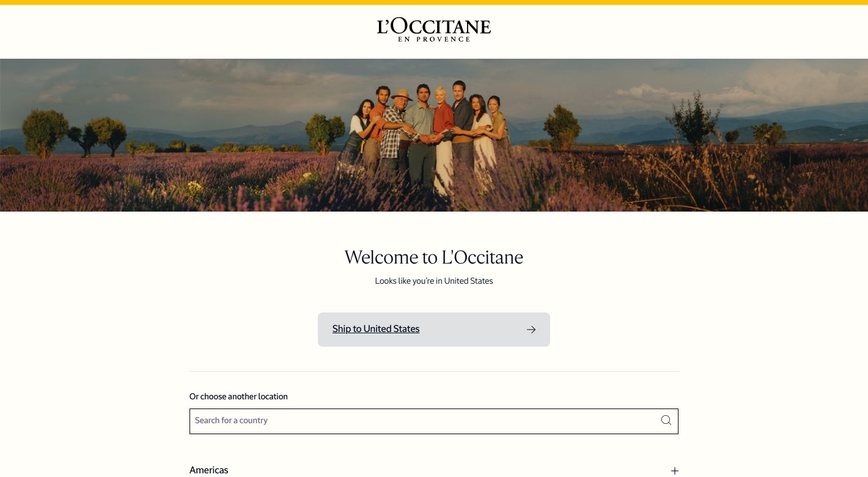
Task: Open the Americas region heading
Action: pos(209,470)
